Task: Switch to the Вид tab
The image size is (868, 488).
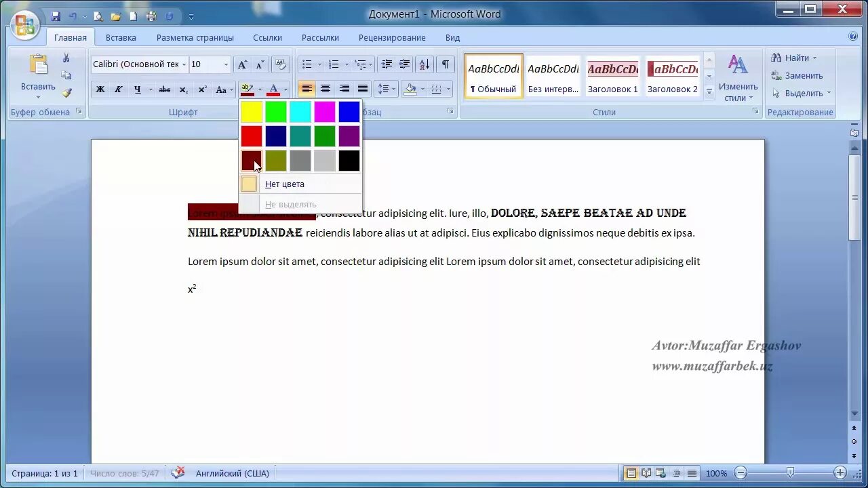Action: tap(452, 38)
